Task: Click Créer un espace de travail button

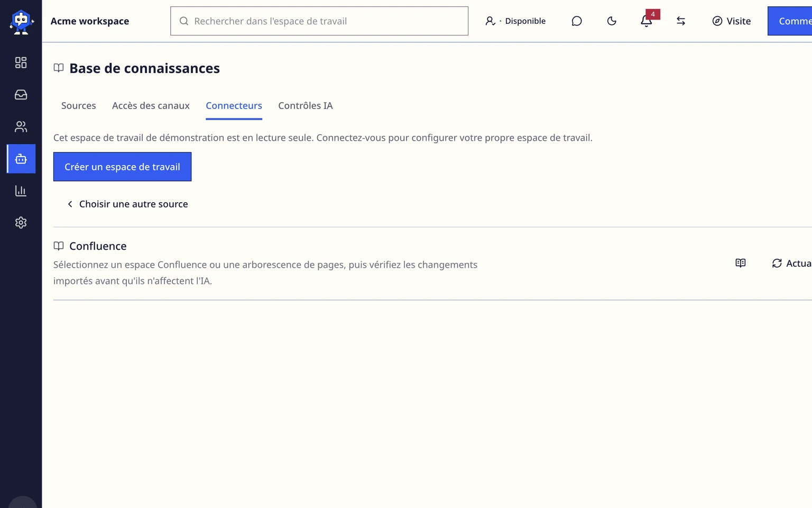Action: [122, 167]
